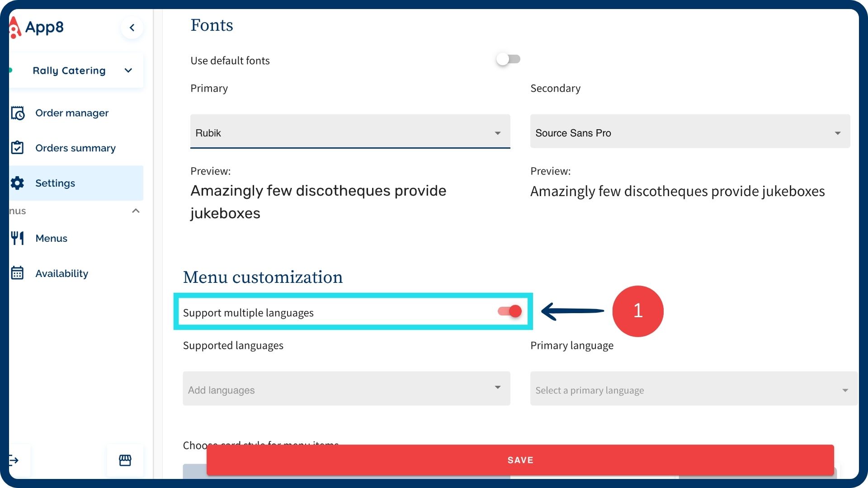This screenshot has width=868, height=488.
Task: Click the storefront icon at sidebar bottom
Action: tap(125, 460)
